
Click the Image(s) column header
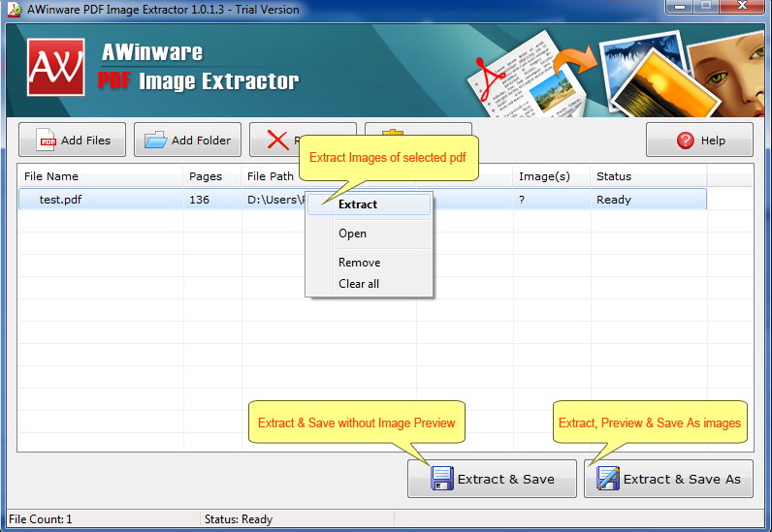(x=552, y=176)
